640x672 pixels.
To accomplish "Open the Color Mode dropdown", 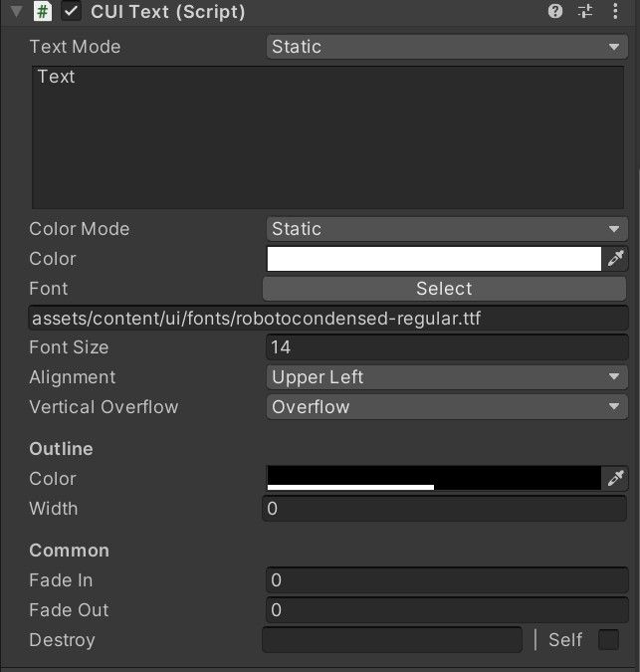I will [x=447, y=229].
